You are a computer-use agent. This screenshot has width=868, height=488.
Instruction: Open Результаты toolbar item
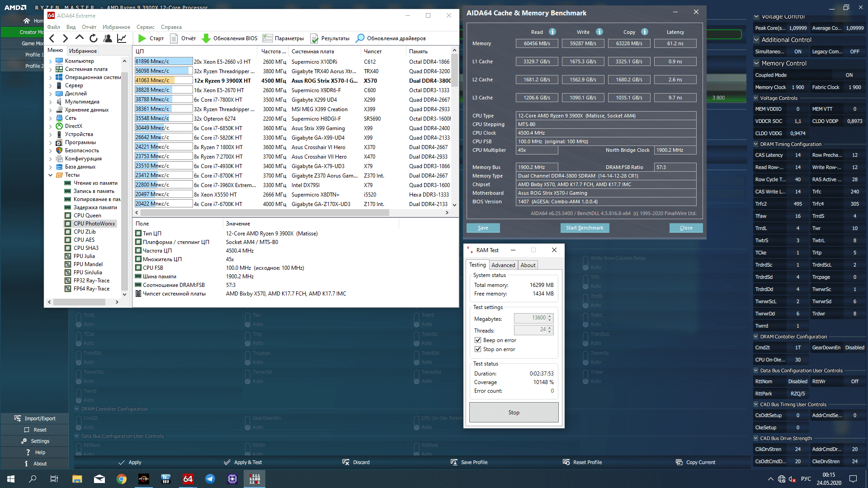coord(330,38)
